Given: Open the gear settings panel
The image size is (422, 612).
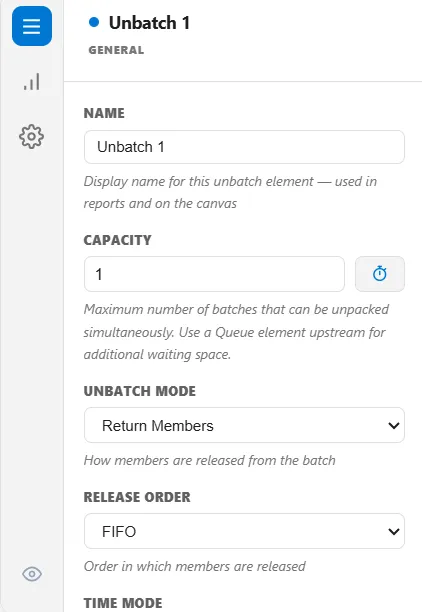Looking at the screenshot, I should (32, 137).
